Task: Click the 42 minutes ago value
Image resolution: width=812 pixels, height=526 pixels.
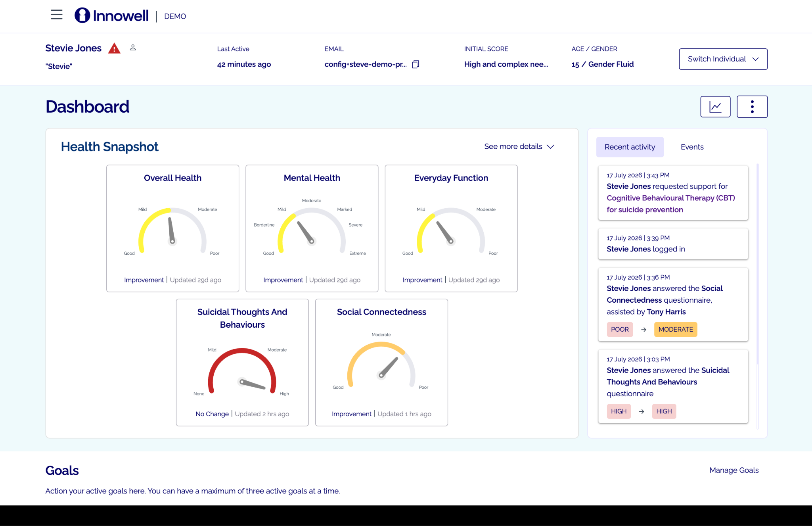Action: coord(244,64)
